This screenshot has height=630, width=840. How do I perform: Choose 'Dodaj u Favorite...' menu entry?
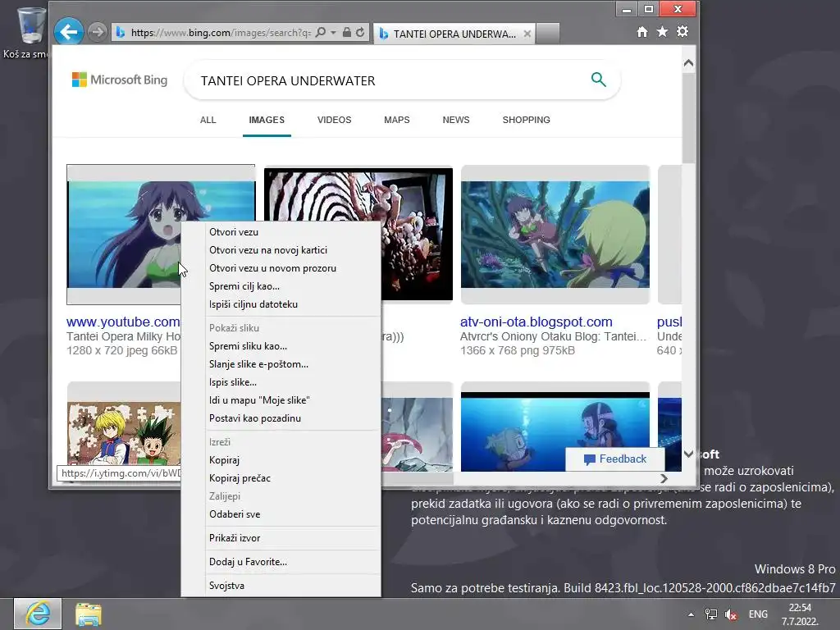[281, 562]
